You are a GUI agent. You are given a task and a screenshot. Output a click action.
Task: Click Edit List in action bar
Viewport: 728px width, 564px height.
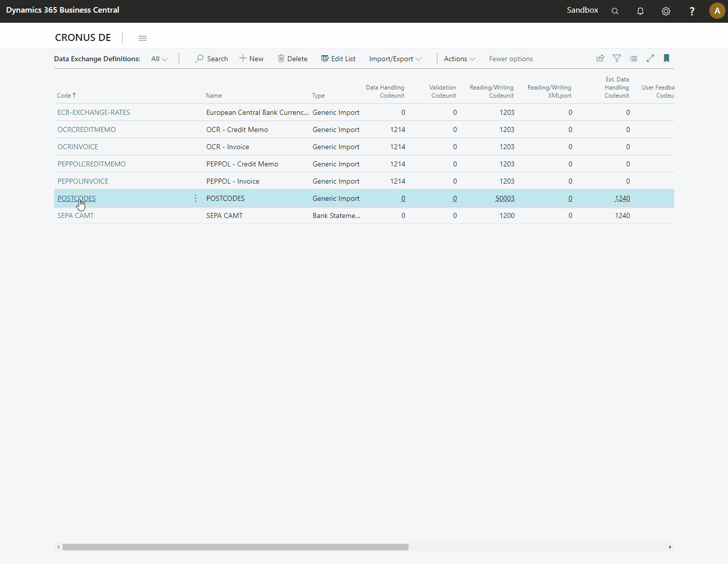(338, 59)
